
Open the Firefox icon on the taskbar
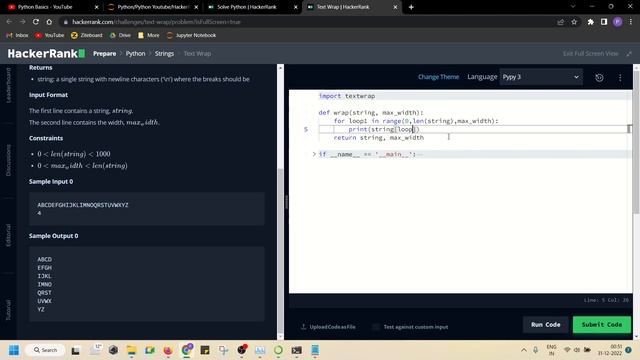(168, 350)
